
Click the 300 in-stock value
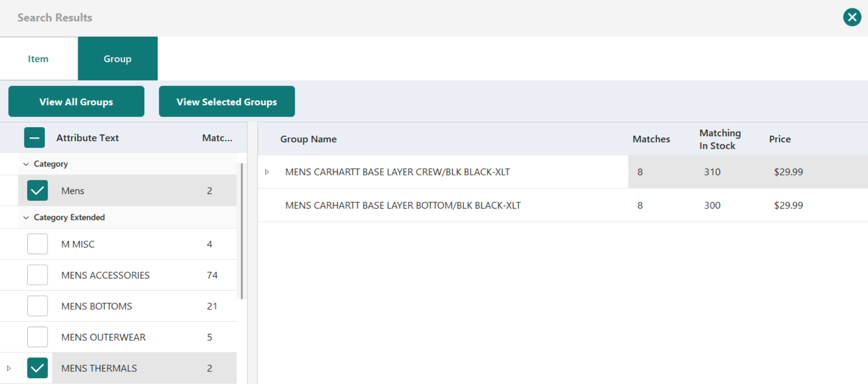click(x=712, y=206)
